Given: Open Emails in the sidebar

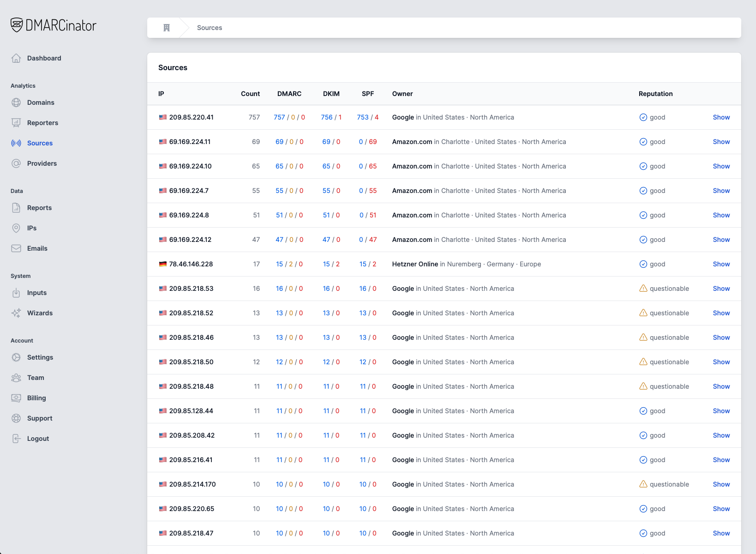Looking at the screenshot, I should pyautogui.click(x=37, y=248).
